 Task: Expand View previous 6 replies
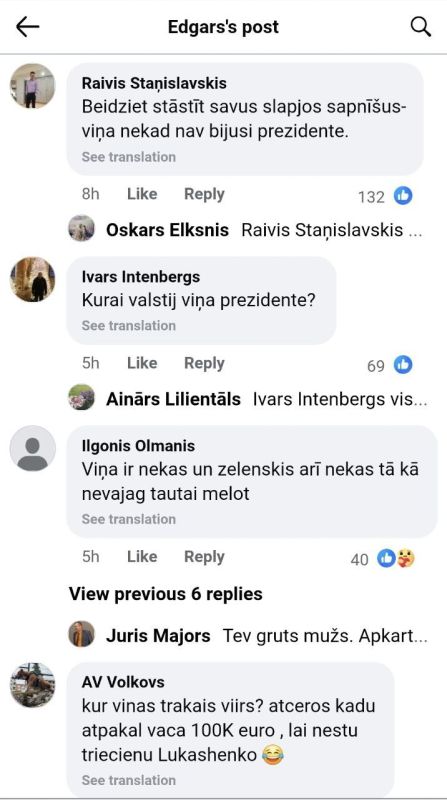(x=166, y=594)
